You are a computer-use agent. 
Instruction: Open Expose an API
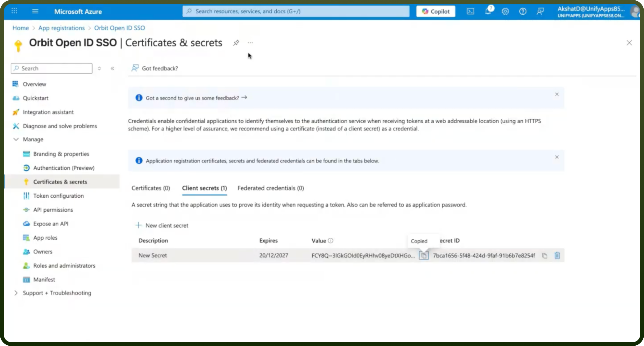click(51, 224)
